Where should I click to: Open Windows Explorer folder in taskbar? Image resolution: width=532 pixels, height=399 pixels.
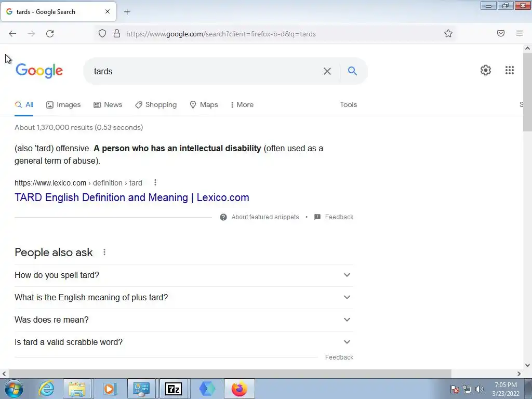point(77,389)
